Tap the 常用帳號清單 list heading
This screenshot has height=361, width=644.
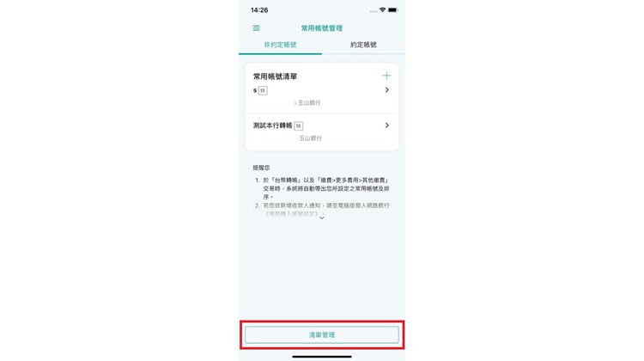tap(275, 76)
